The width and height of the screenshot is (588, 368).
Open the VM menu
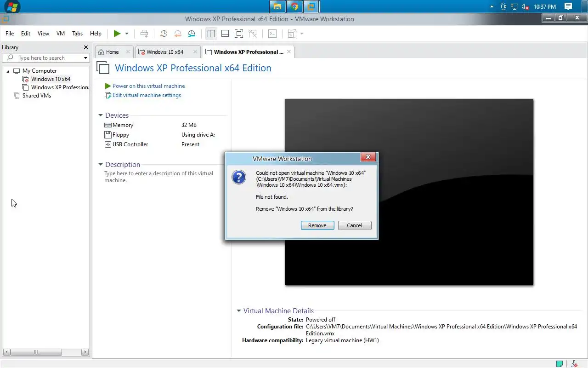tap(61, 34)
